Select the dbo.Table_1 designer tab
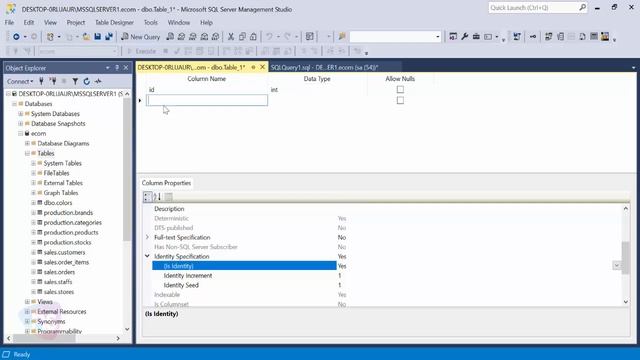Screen dimensions: 640x360 [x=191, y=67]
